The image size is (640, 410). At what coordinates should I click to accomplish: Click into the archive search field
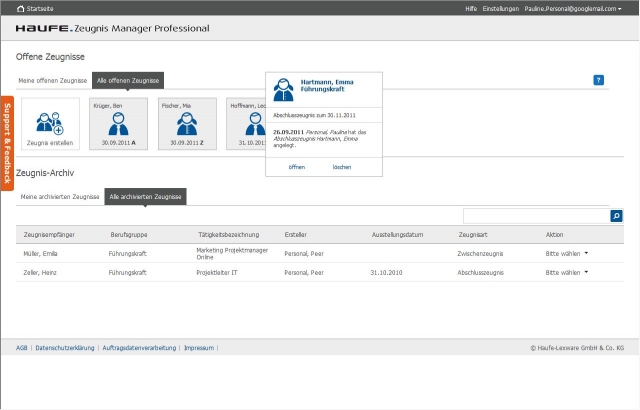(536, 215)
